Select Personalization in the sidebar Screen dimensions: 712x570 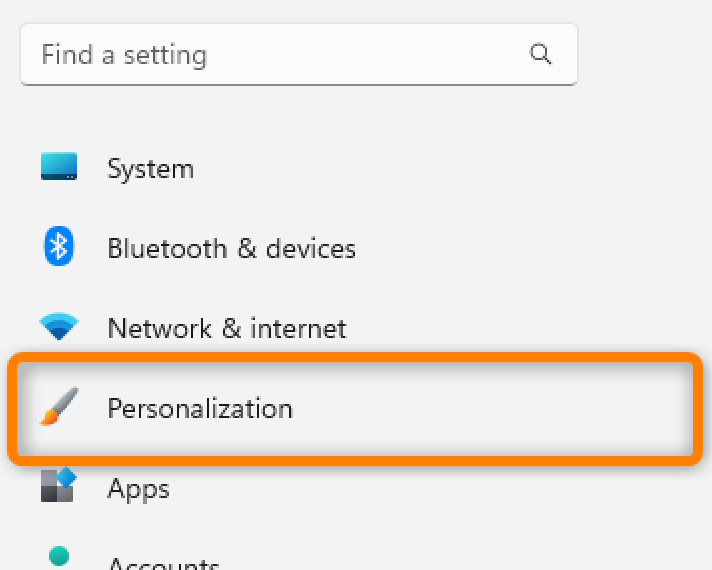(x=200, y=408)
